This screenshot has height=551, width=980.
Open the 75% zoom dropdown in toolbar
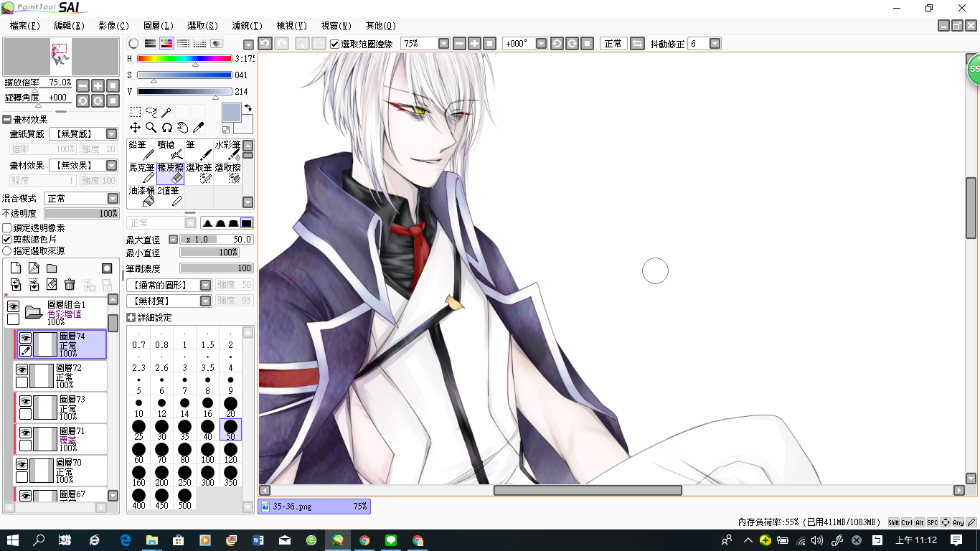coord(443,44)
